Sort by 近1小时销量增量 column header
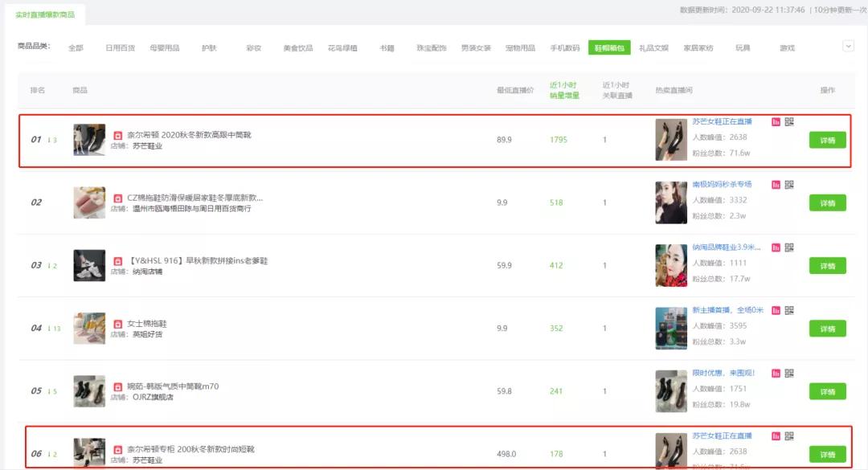 (564, 90)
